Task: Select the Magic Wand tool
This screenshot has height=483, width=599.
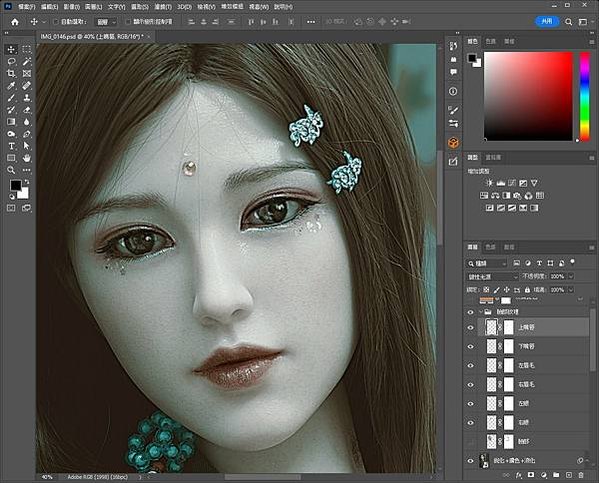Action: pyautogui.click(x=26, y=61)
